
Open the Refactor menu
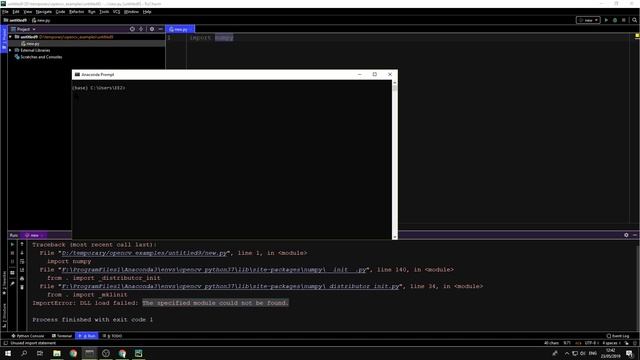76,12
